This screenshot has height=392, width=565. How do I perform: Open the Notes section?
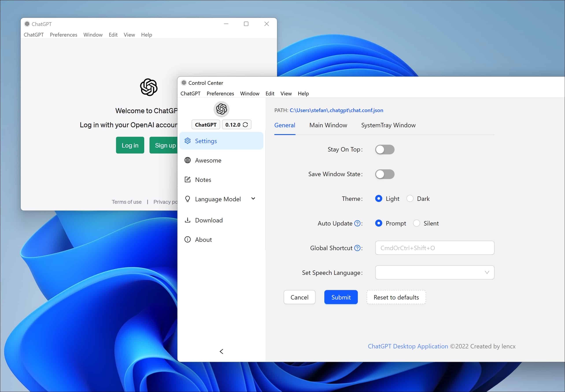point(203,179)
